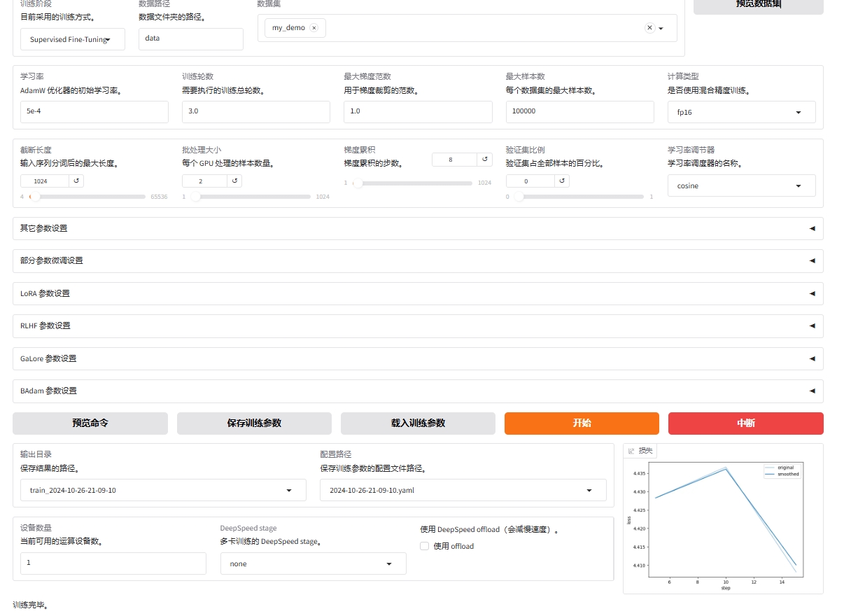Expand the 其它参数设置 section
Screen dimensions: 858x616
417,228
